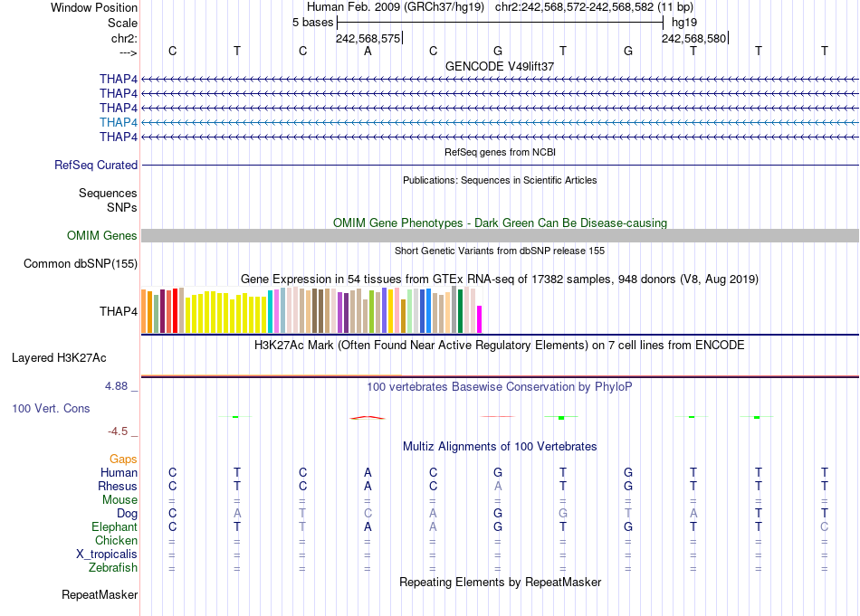Viewport: 860px width, 616px height.
Task: Click the 'Human Feb. 2009 (GRCh37/hg19)' assembly text
Action: (395, 7)
